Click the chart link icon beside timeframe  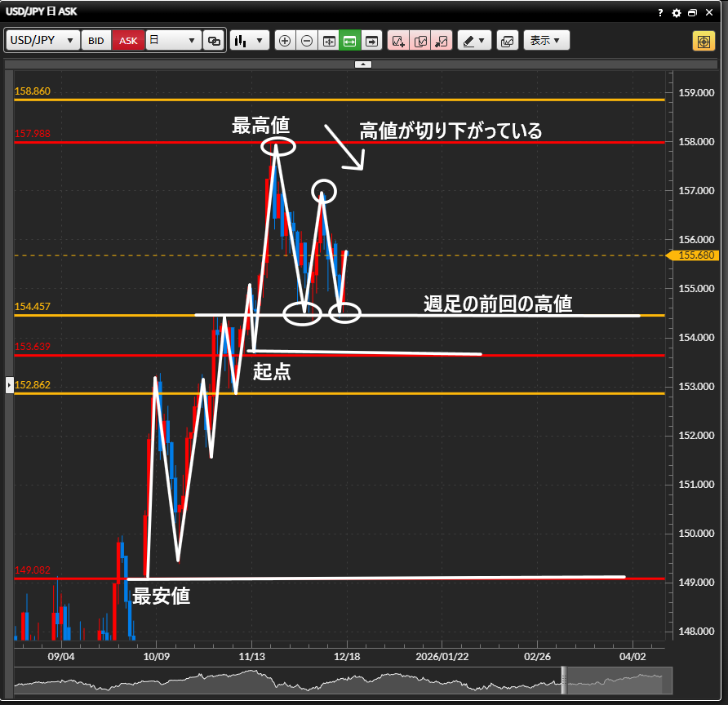coord(215,41)
